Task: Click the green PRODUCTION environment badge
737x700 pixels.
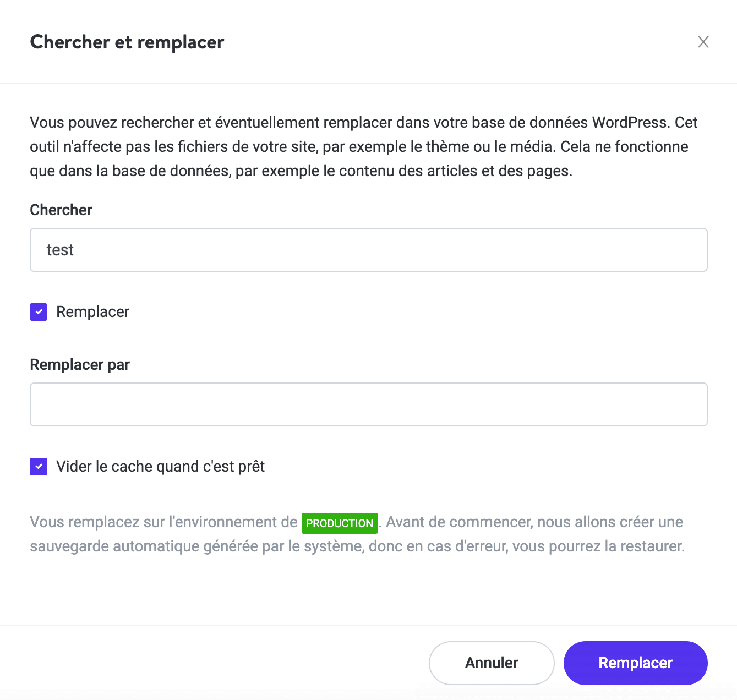Action: (340, 523)
